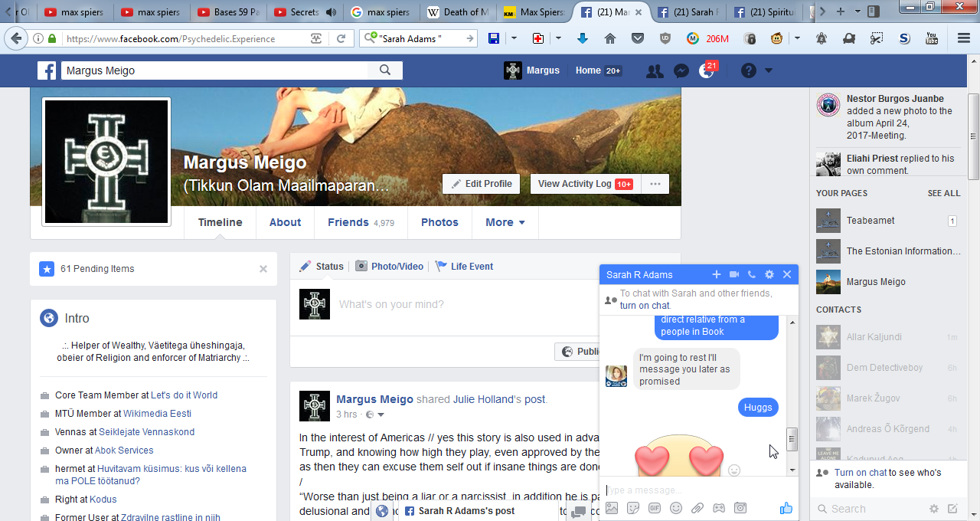Open the GIF picker in chat
The height and width of the screenshot is (521, 980).
[x=655, y=508]
